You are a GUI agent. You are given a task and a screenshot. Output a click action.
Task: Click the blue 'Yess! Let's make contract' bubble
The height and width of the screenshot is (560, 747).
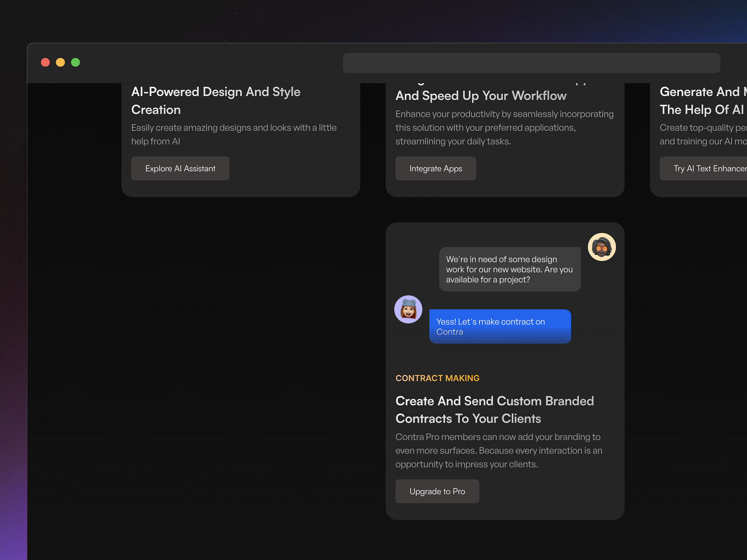pos(500,327)
